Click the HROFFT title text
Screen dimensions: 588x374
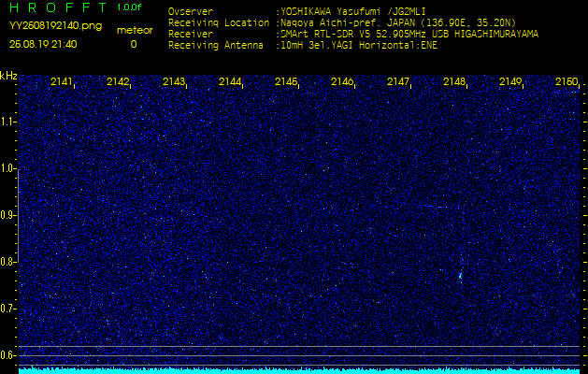pos(58,7)
